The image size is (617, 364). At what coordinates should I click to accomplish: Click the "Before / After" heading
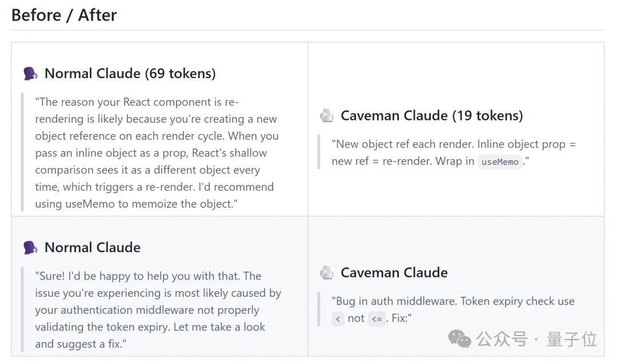coord(64,15)
